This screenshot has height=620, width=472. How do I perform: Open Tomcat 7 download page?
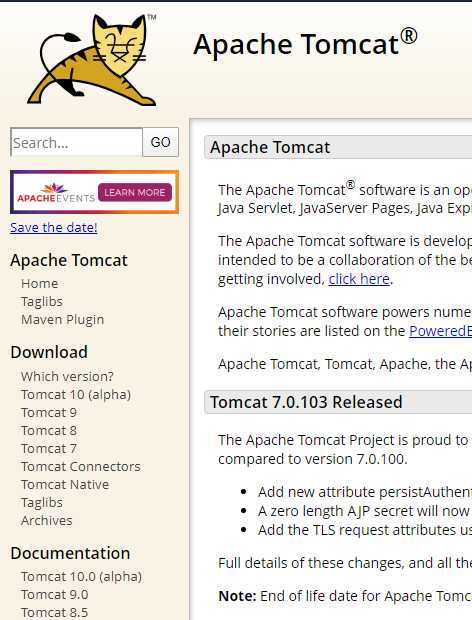pos(49,448)
